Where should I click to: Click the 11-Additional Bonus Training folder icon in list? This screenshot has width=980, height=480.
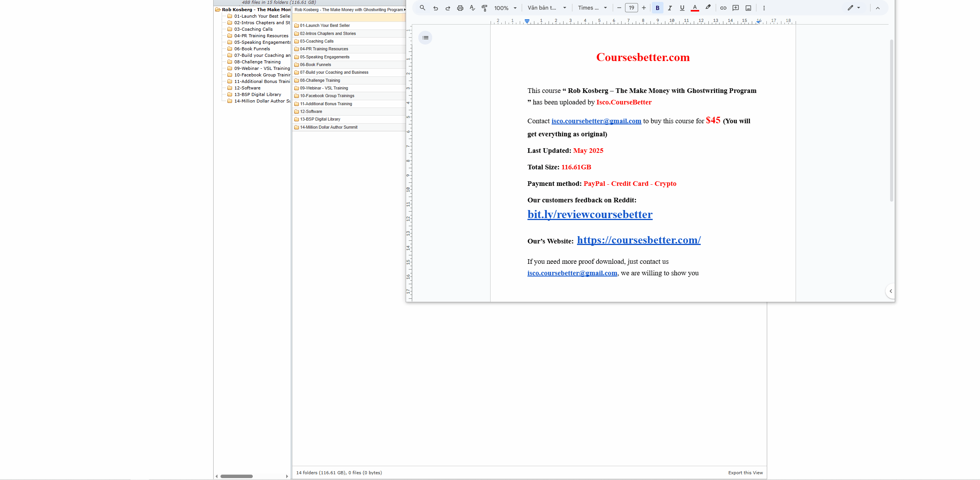[297, 104]
